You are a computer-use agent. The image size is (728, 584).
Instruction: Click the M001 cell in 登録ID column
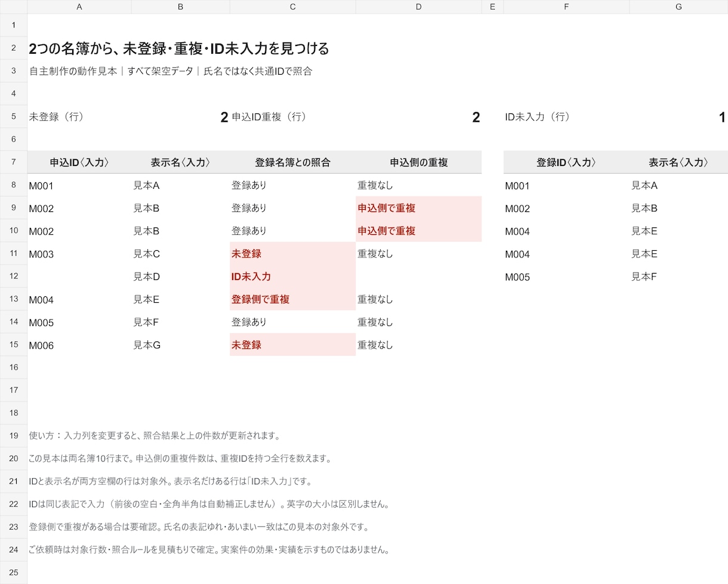pyautogui.click(x=566, y=185)
